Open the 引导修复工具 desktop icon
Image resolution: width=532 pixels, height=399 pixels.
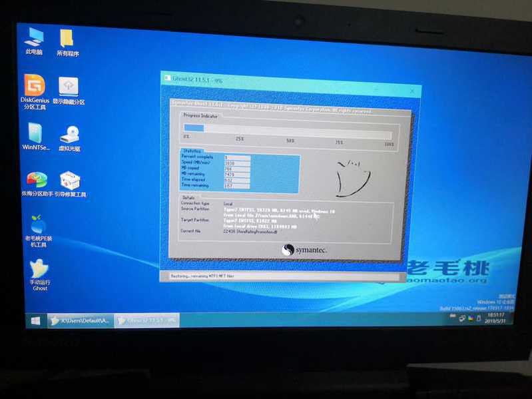(x=70, y=185)
